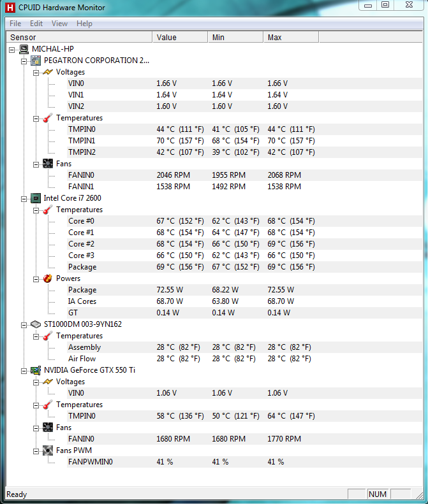Click the thermometer icon under ST1000DM 003-9YN162
Image resolution: width=428 pixels, height=504 pixels.
(x=48, y=336)
